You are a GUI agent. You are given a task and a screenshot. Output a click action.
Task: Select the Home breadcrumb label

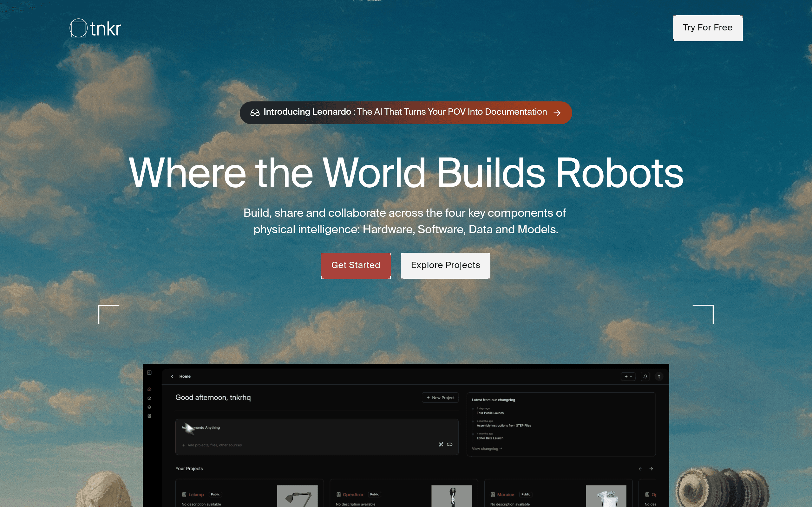(x=185, y=376)
